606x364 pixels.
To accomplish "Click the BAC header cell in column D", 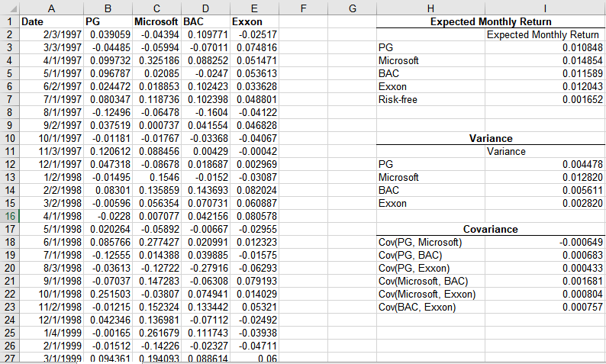I will tap(205, 21).
